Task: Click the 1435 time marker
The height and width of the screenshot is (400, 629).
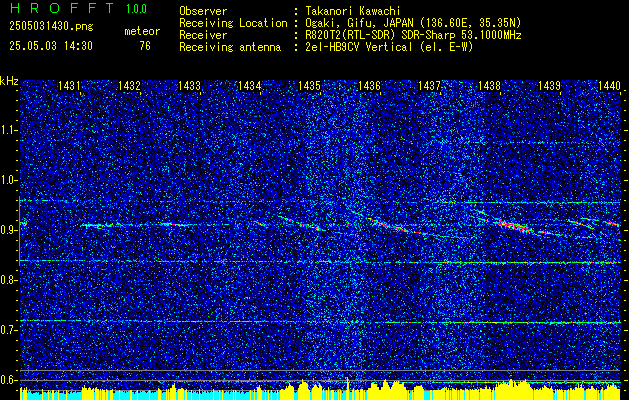Action: [x=309, y=85]
